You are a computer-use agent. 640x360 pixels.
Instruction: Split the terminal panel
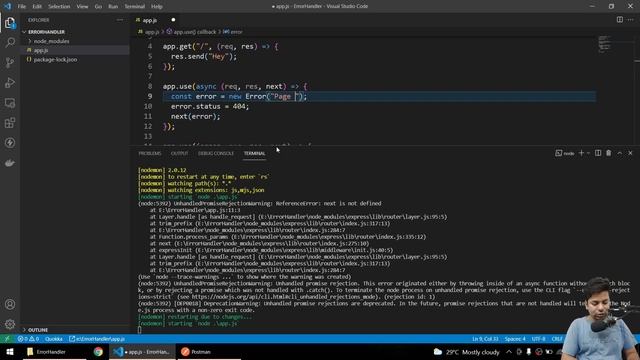pyautogui.click(x=598, y=153)
